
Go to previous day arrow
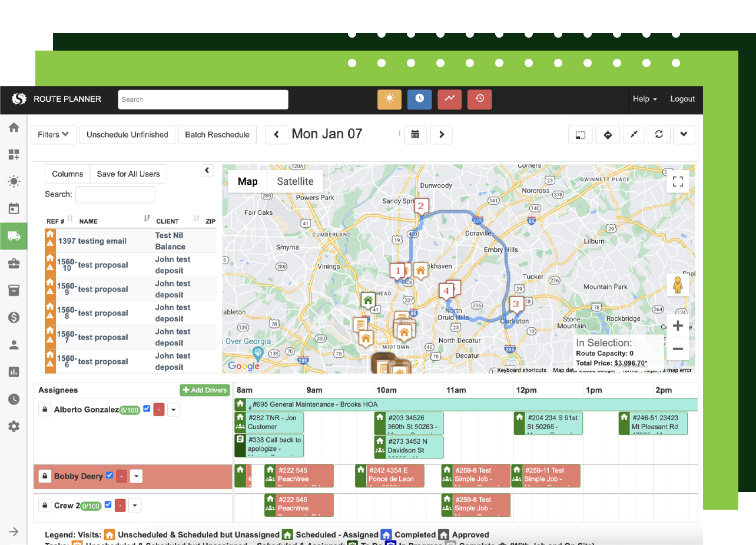coord(276,134)
